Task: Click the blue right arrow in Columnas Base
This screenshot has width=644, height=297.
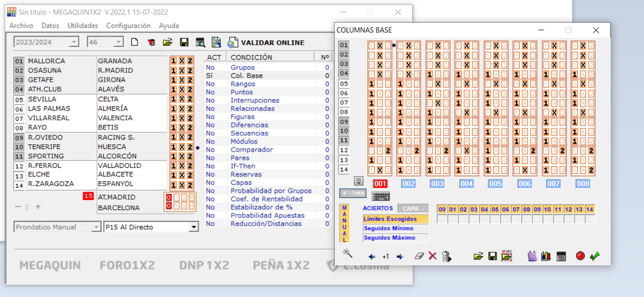Action: click(400, 257)
